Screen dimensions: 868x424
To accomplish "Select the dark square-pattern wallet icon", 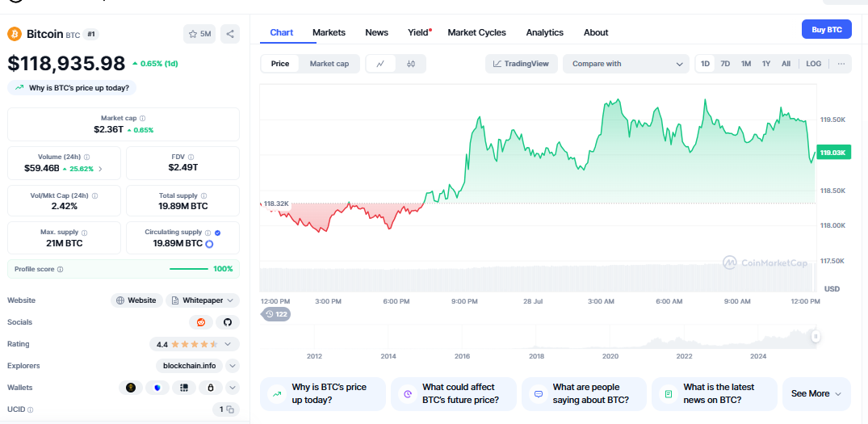I will click(x=184, y=388).
